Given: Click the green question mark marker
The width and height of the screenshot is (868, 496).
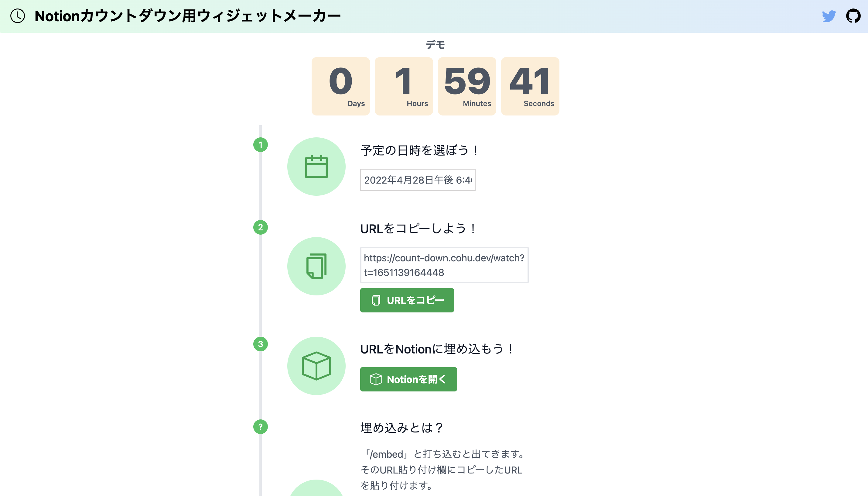Looking at the screenshot, I should 260,427.
